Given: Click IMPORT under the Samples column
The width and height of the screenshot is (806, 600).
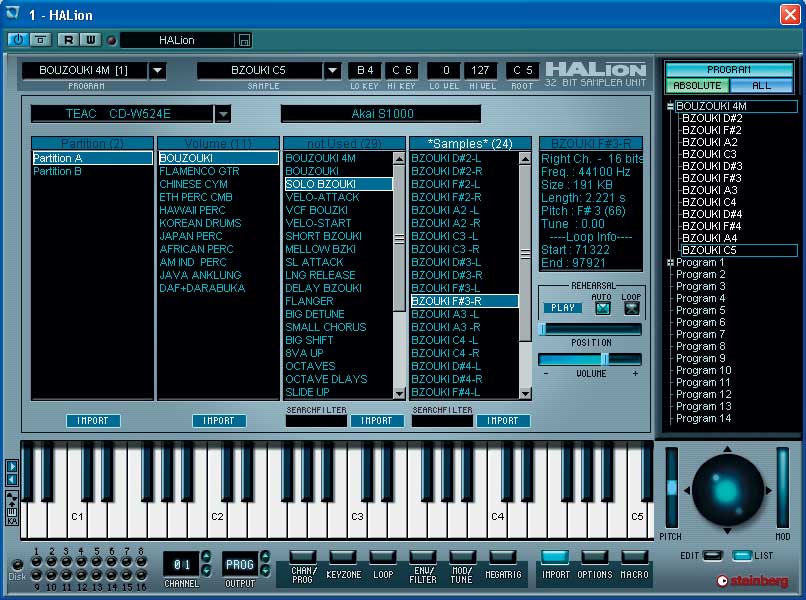Looking at the screenshot, I should 503,421.
